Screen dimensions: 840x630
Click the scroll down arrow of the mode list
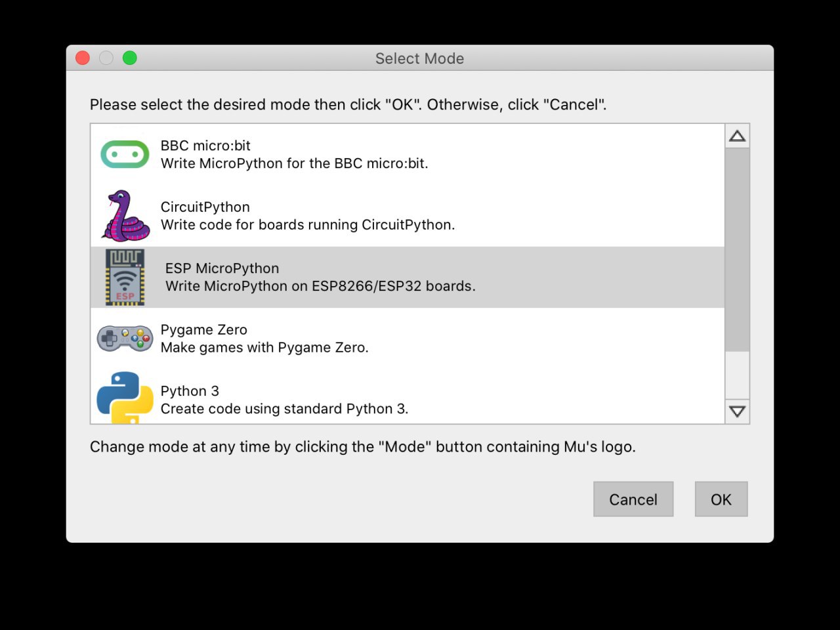coord(737,411)
